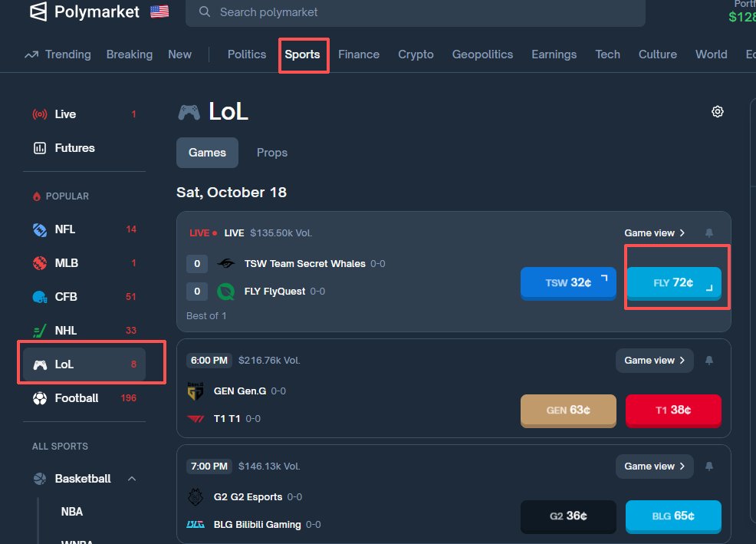Image resolution: width=756 pixels, height=544 pixels.
Task: Click TSW Team Secret Whales name
Action: coord(304,263)
